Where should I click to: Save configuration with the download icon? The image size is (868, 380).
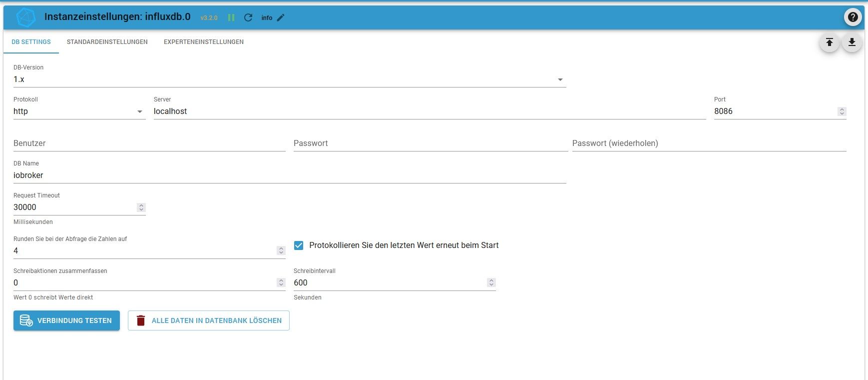pyautogui.click(x=852, y=42)
